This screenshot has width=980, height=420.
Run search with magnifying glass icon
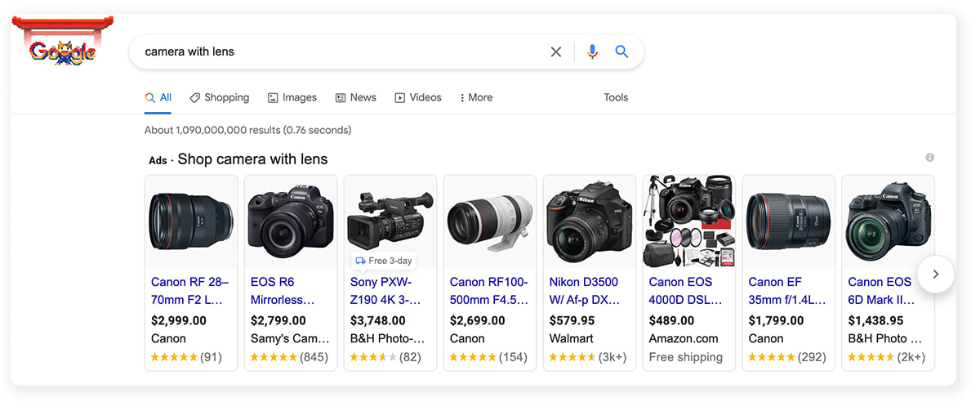(x=621, y=51)
